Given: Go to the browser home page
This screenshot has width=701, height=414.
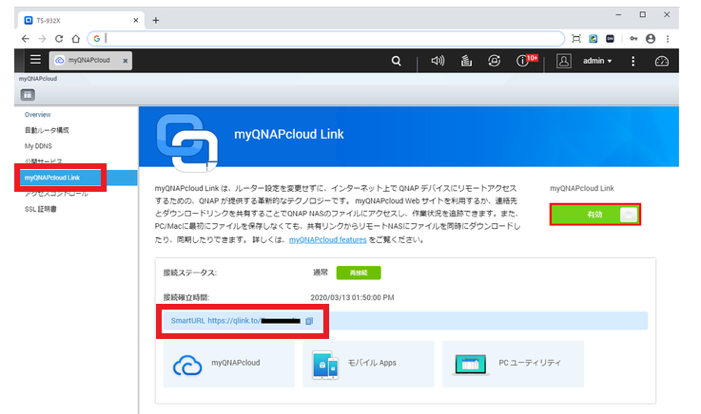Looking at the screenshot, I should (x=76, y=39).
